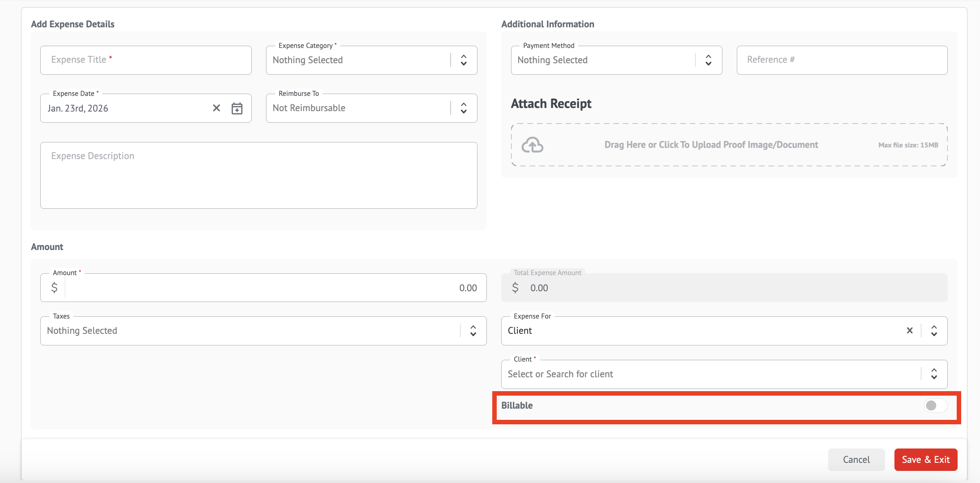
Task: Click the dollar sign in Amount field
Action: point(54,288)
